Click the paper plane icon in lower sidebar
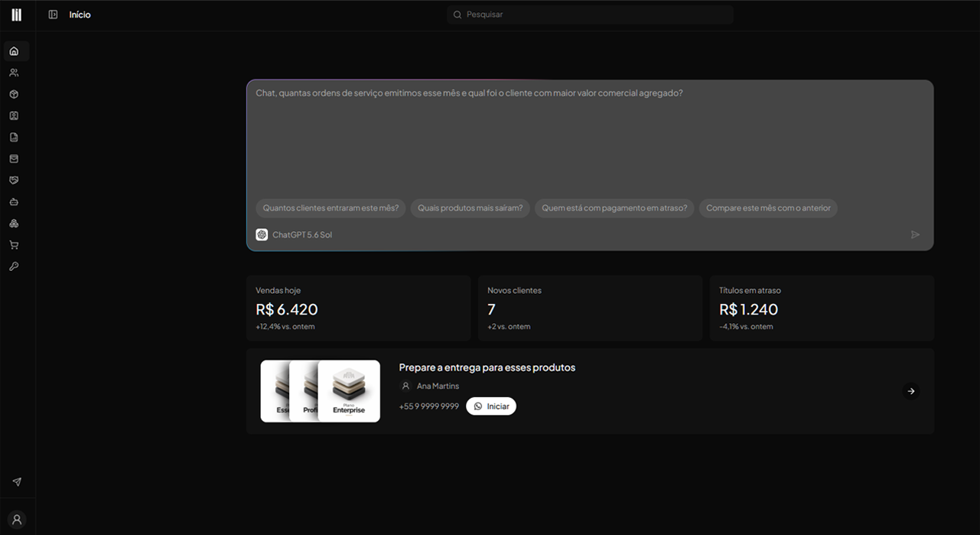980x535 pixels. click(x=17, y=482)
